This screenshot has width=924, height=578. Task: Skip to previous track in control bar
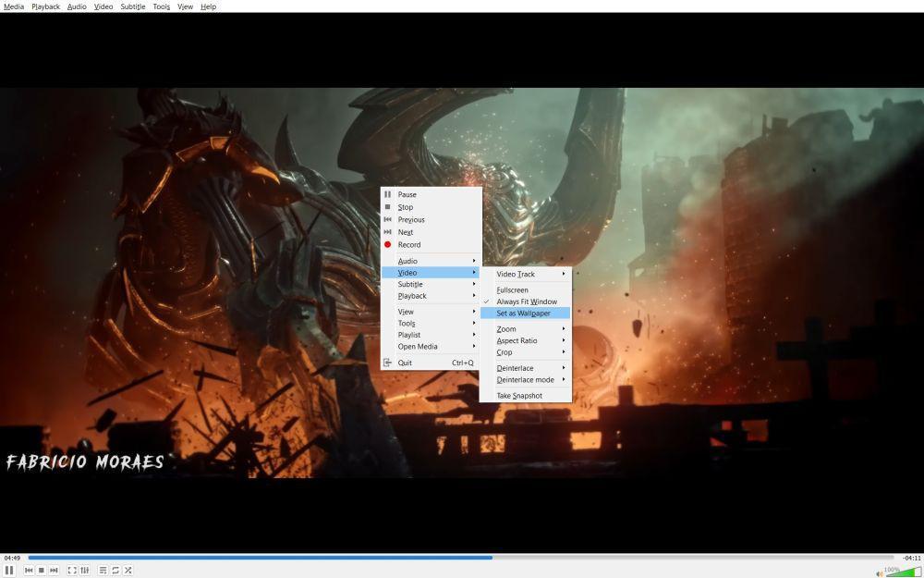[x=29, y=571]
